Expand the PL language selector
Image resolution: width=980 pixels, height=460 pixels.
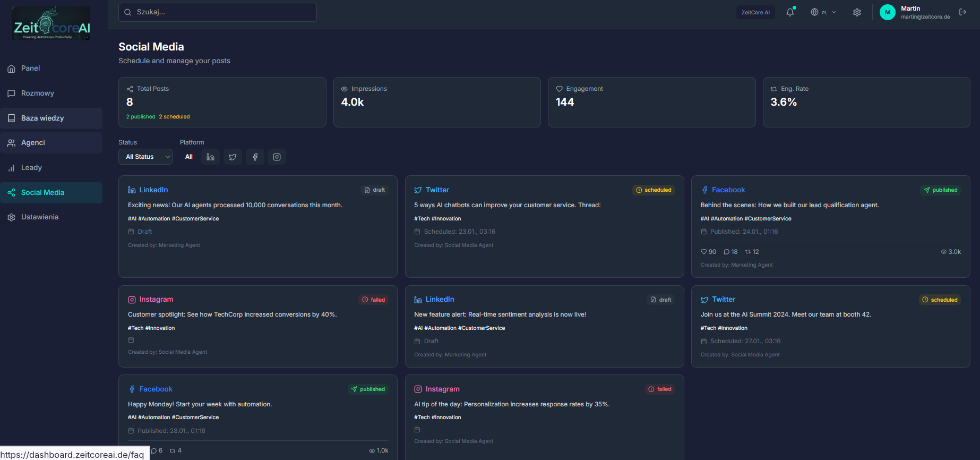coord(823,12)
